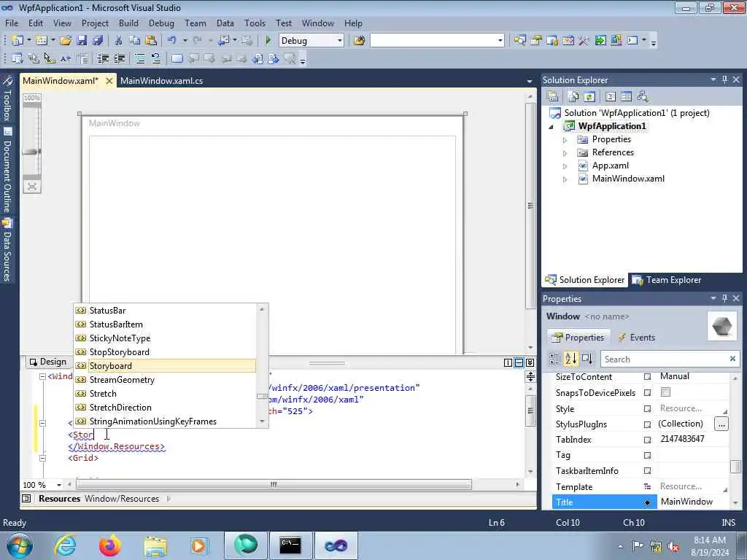Click the Open File folder toolbar icon
This screenshot has width=747, height=560.
(x=66, y=41)
